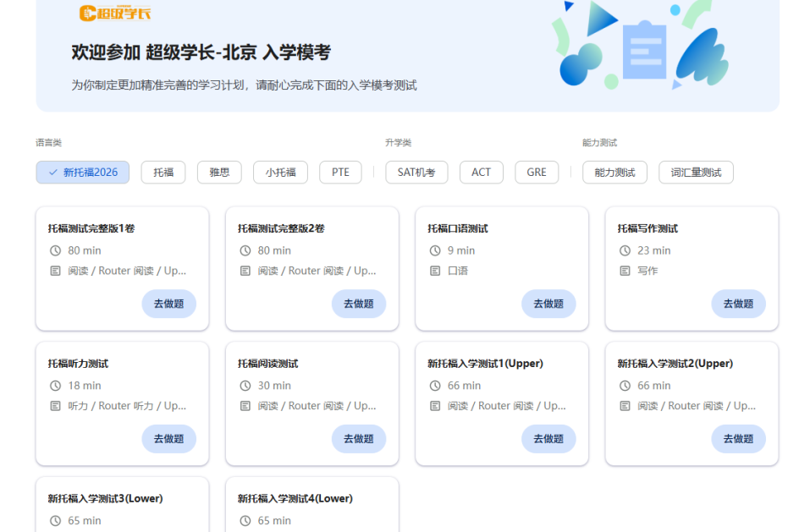Click the clock icon in 新托福入学测试1(Upper) card
The height and width of the screenshot is (532, 799).
(x=435, y=386)
